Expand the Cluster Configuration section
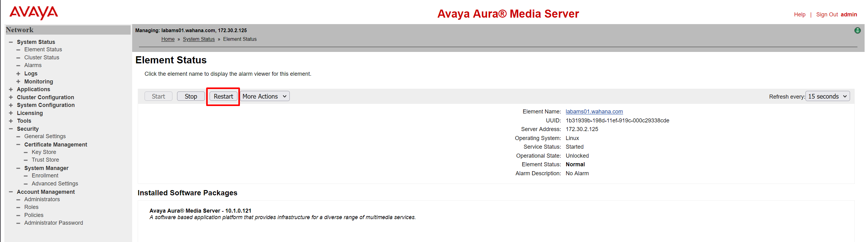 coord(11,97)
